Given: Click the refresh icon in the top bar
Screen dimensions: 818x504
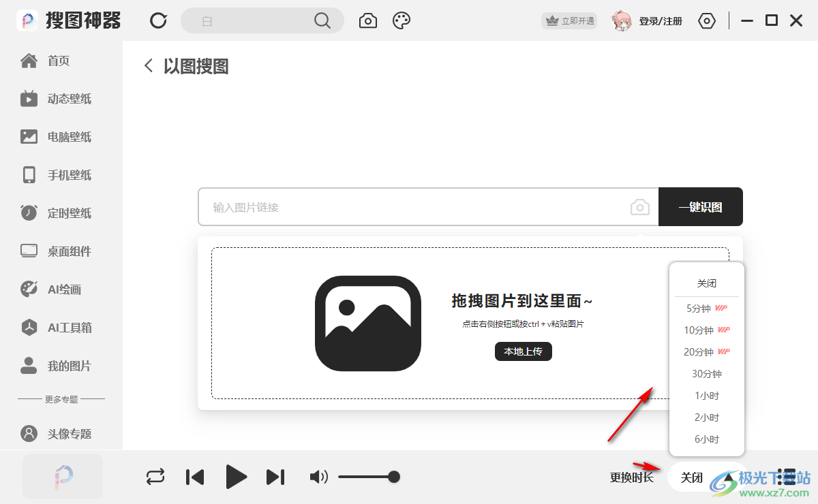Looking at the screenshot, I should click(x=159, y=20).
